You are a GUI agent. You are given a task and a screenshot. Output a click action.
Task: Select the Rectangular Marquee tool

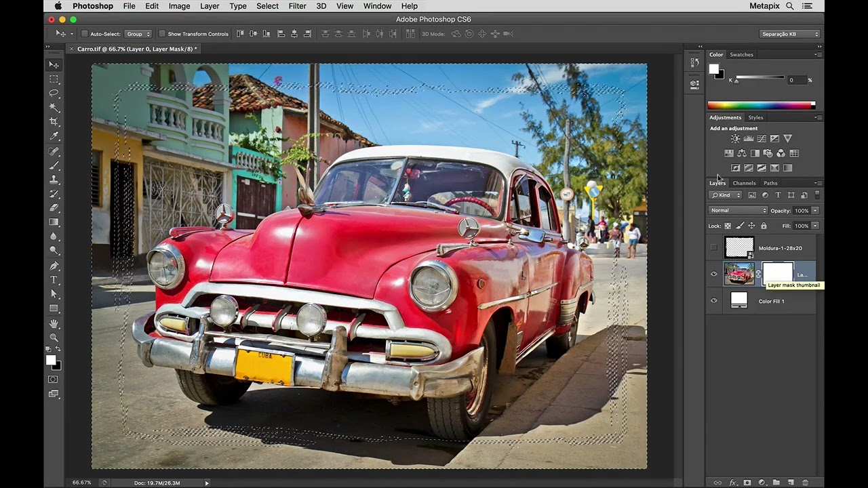[54, 79]
